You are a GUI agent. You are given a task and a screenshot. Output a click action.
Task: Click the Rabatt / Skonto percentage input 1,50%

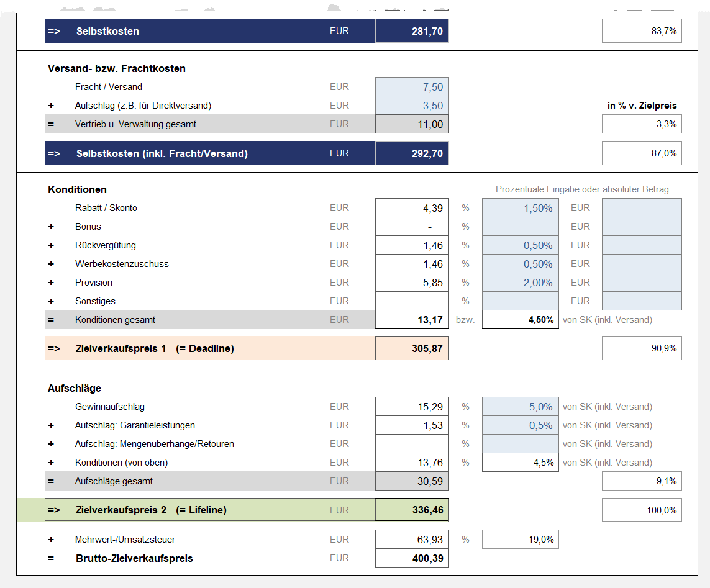click(x=520, y=208)
